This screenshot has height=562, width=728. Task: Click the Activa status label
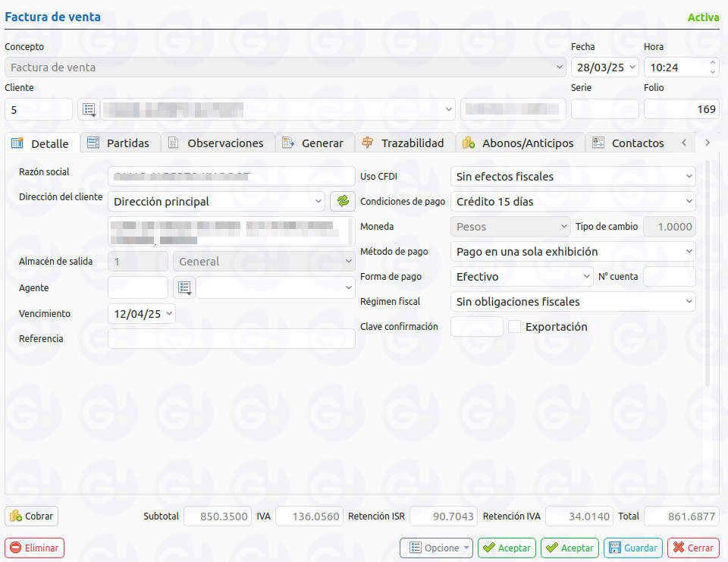pyautogui.click(x=703, y=17)
